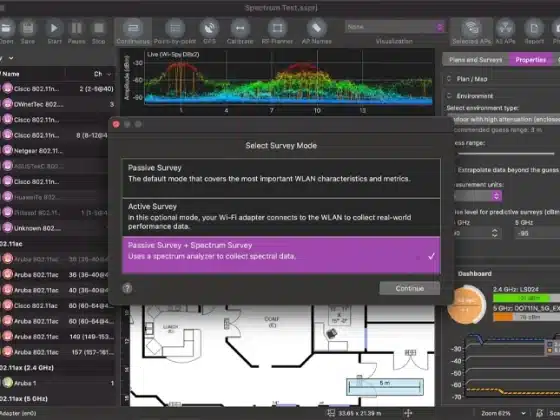Select the Aruba 802.11ac channel 40 row
The height and width of the screenshot is (420, 560).
[54, 290]
